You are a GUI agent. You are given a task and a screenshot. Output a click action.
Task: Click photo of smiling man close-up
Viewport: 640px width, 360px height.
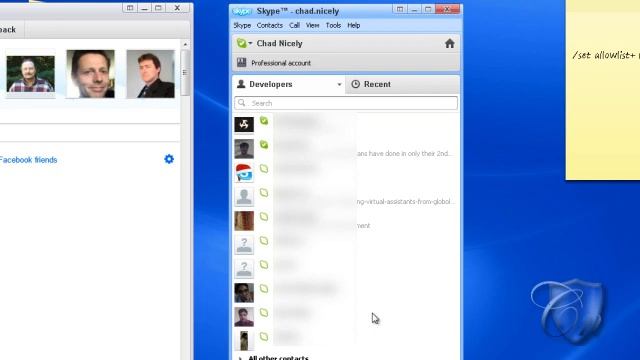tap(91, 74)
